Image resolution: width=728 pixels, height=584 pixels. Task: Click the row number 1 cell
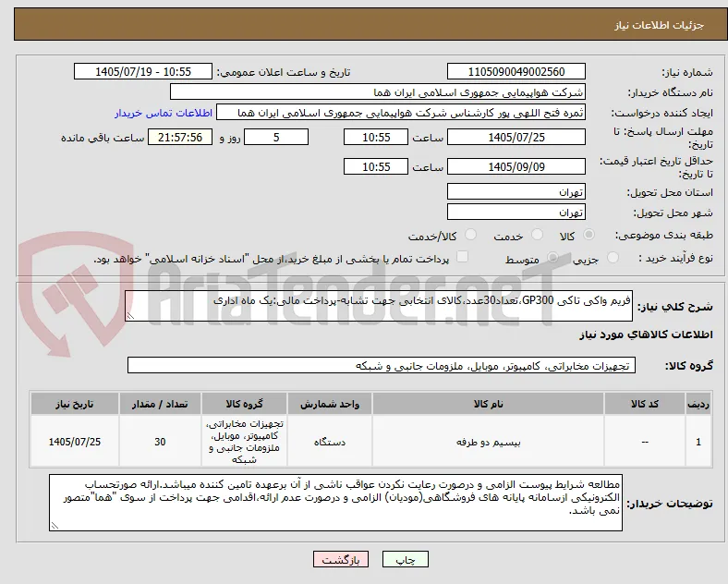(698, 442)
